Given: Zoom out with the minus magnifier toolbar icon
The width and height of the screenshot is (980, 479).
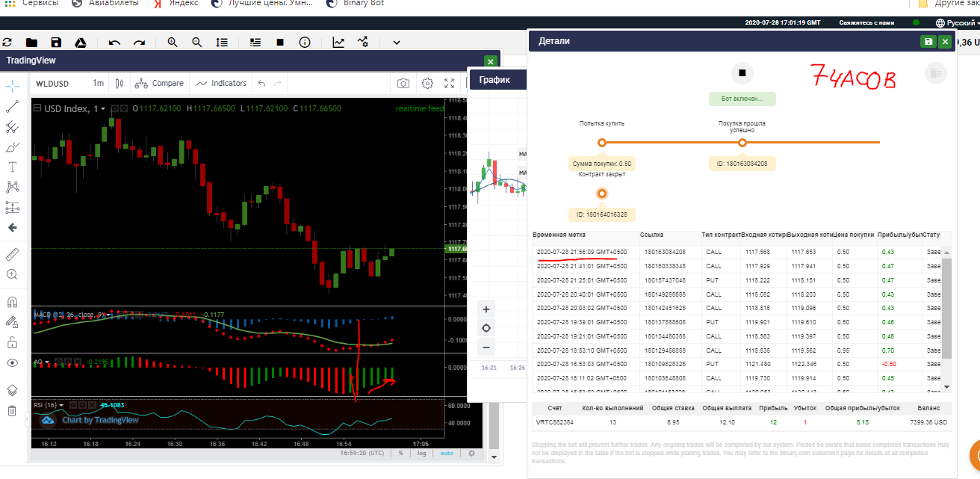Looking at the screenshot, I should tap(197, 43).
